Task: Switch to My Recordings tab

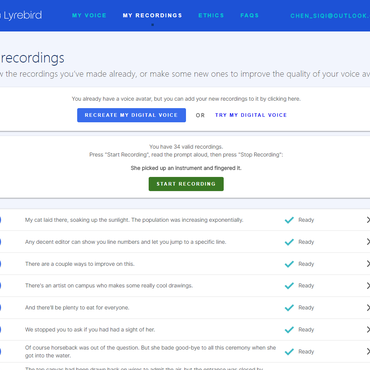Action: click(x=152, y=15)
